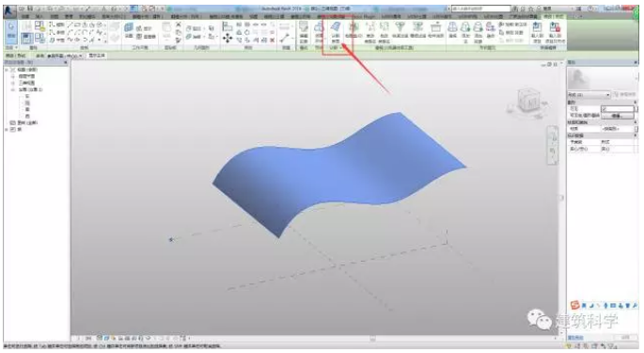Click the Set work plane icon

[x=129, y=27]
